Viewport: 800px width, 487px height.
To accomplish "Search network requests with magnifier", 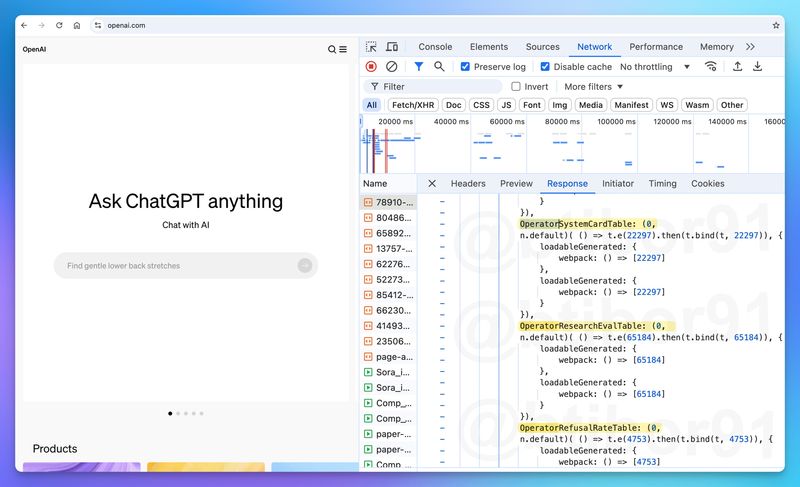I will click(439, 66).
